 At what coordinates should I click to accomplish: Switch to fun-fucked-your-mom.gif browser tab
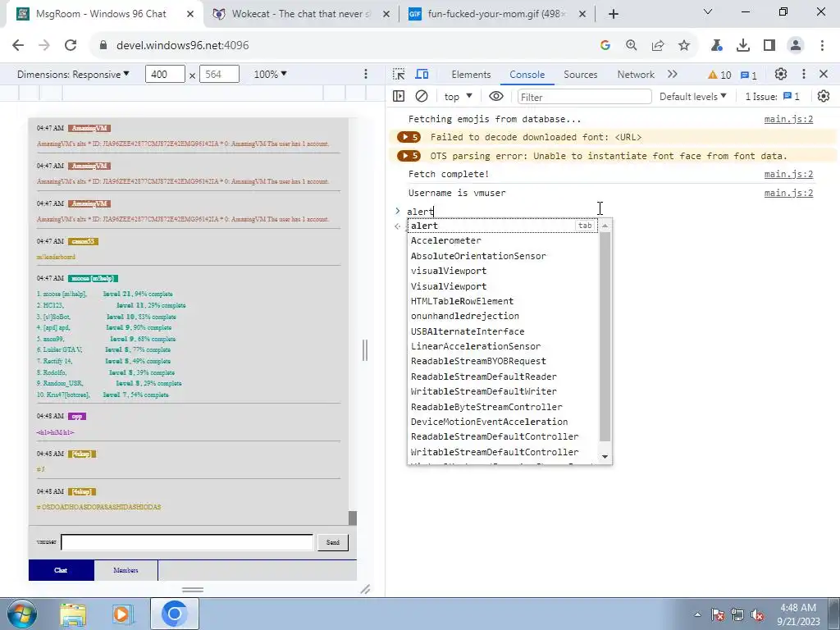point(496,14)
